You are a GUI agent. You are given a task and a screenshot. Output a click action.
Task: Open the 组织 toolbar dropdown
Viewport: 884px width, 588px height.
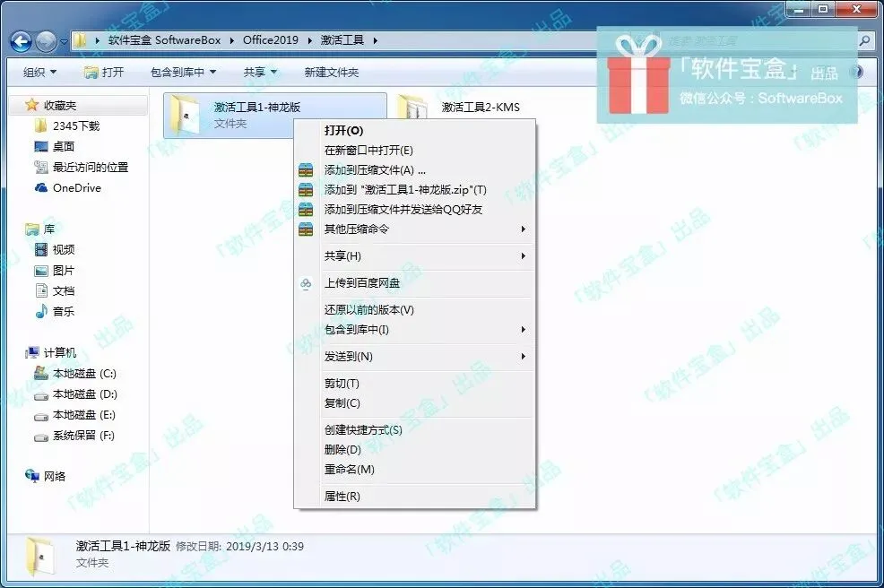tap(39, 73)
